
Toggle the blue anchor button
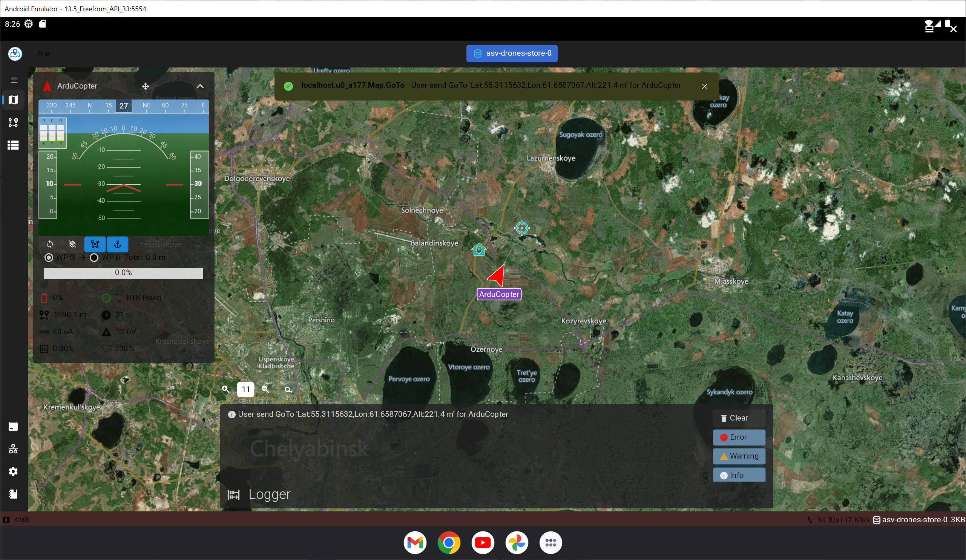coord(118,244)
